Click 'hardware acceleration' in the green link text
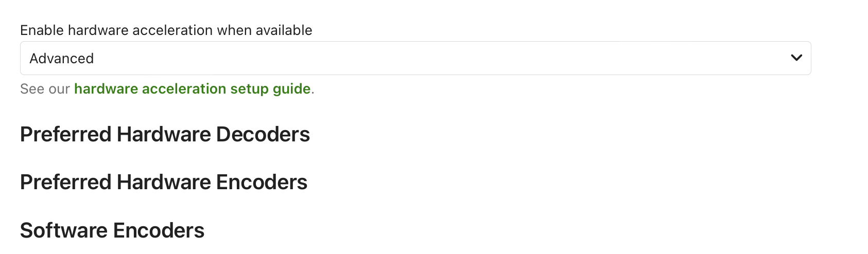Image resolution: width=868 pixels, height=254 pixels. [x=150, y=89]
